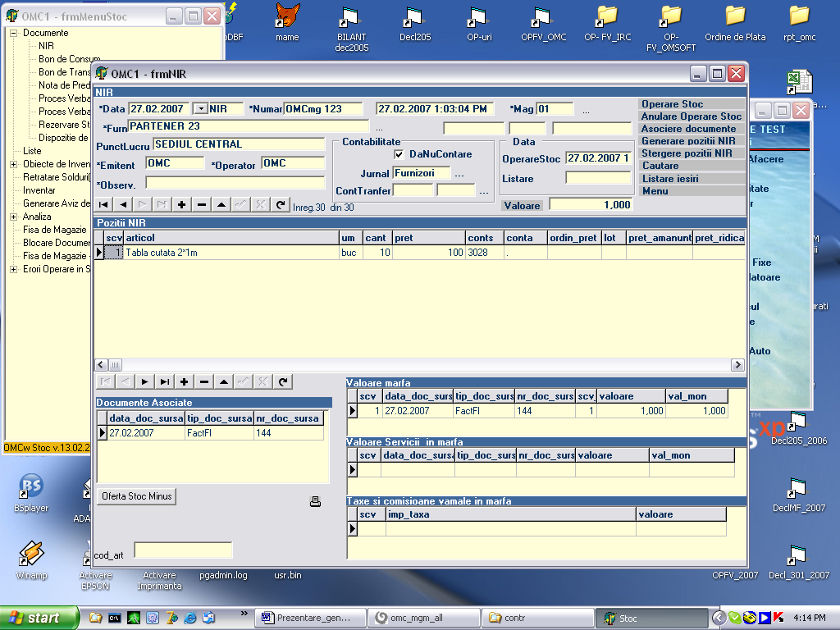The width and height of the screenshot is (840, 630).
Task: Add record using plus above Documente Asociate
Action: tap(185, 381)
